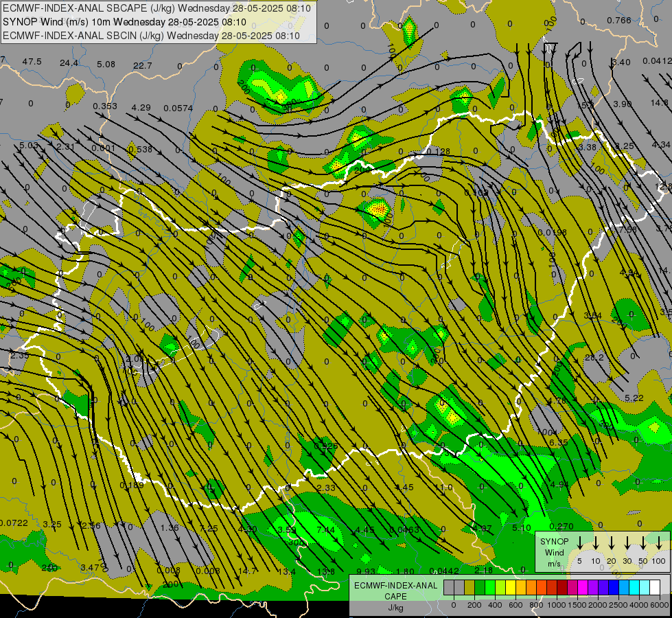Click the 0.270 value on the map
Image resolution: width=672 pixels, height=618 pixels.
pyautogui.click(x=561, y=526)
